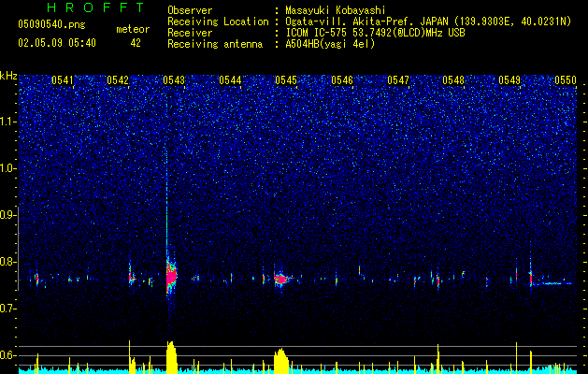Image resolution: width=588 pixels, height=374 pixels.
Task: Click the long horizontal echo trail after 0549
Action: pyautogui.click(x=553, y=283)
